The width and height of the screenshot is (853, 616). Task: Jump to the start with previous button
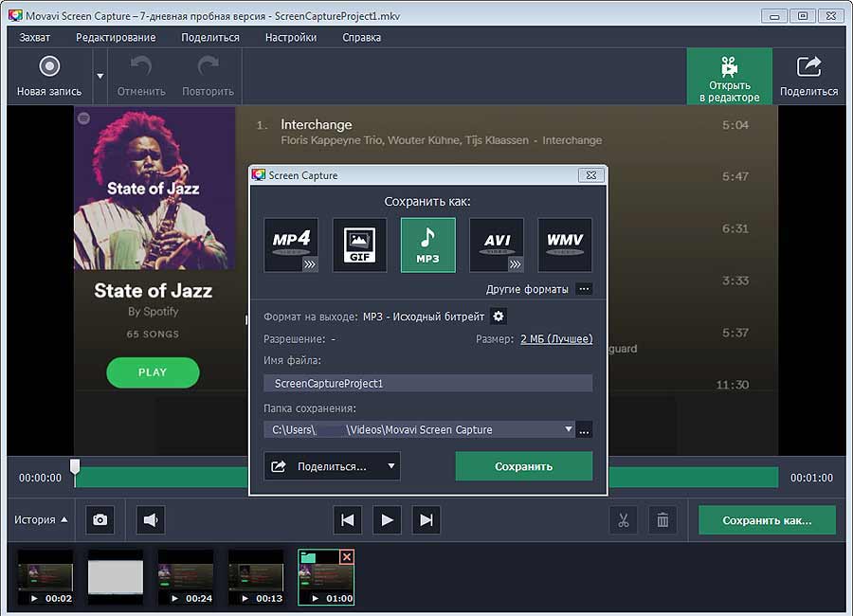347,519
